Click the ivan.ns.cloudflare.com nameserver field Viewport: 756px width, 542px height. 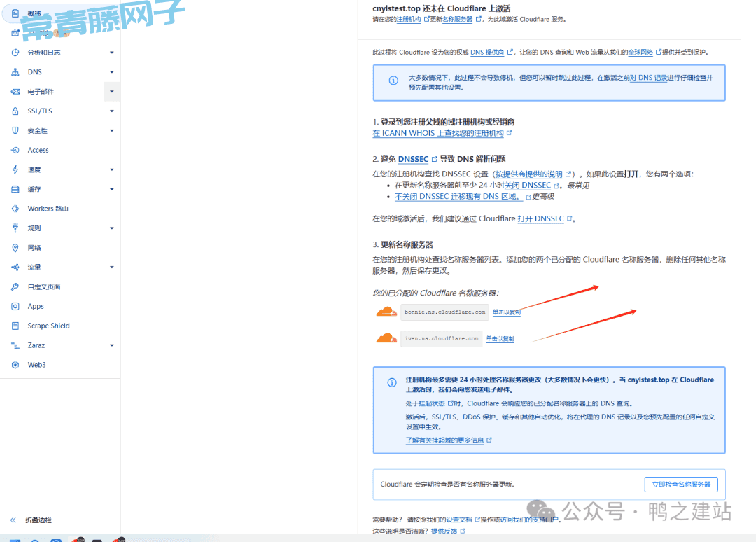click(x=441, y=338)
